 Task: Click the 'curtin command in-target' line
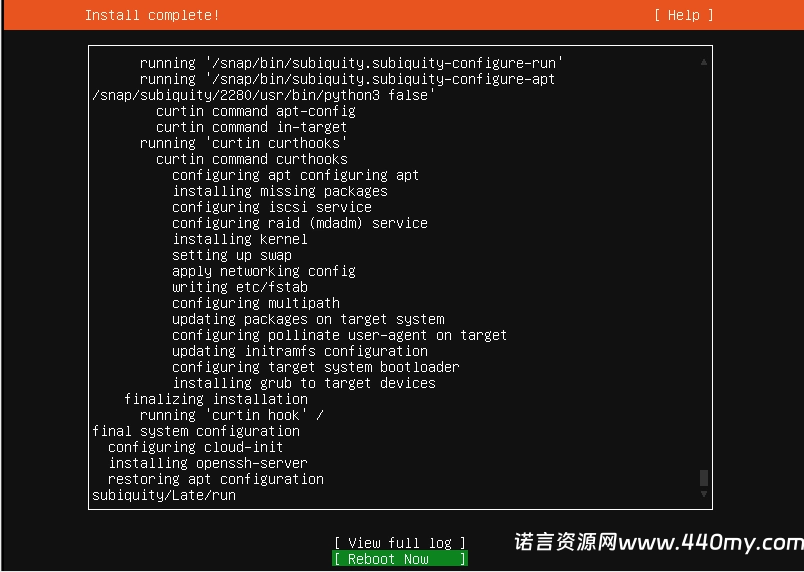click(x=252, y=127)
